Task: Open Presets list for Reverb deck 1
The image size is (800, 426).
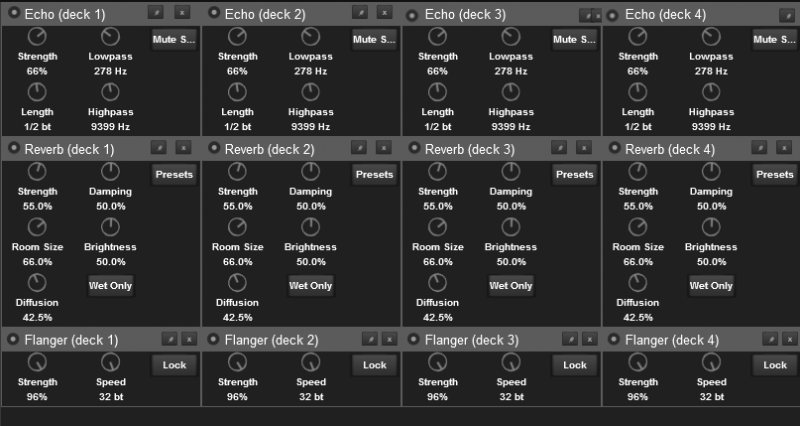Action: coord(174,174)
